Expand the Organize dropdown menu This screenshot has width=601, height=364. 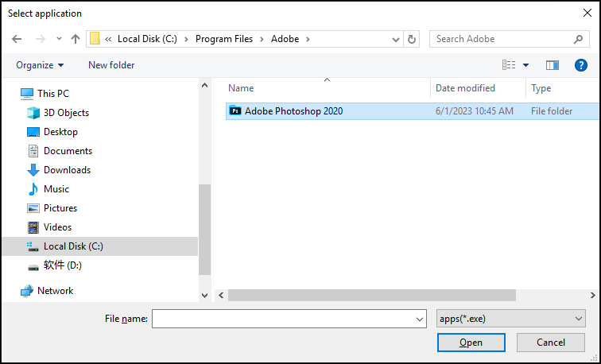(40, 65)
